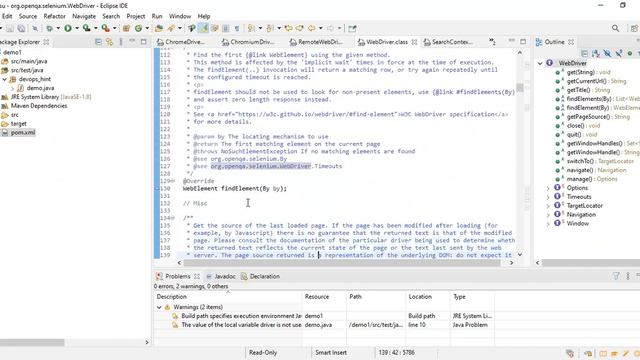Click the Open Type icon
The image size is (640, 360).
(x=159, y=28)
